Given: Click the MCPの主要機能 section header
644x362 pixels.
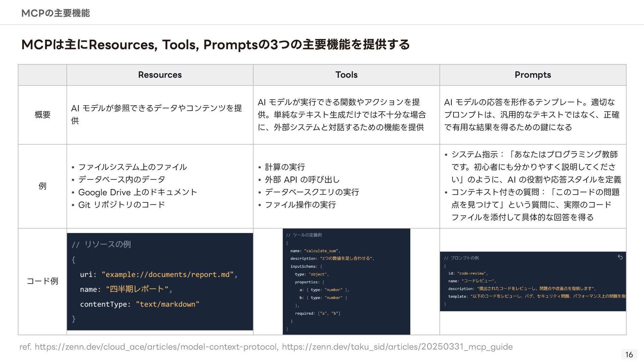Looking at the screenshot, I should [55, 13].
